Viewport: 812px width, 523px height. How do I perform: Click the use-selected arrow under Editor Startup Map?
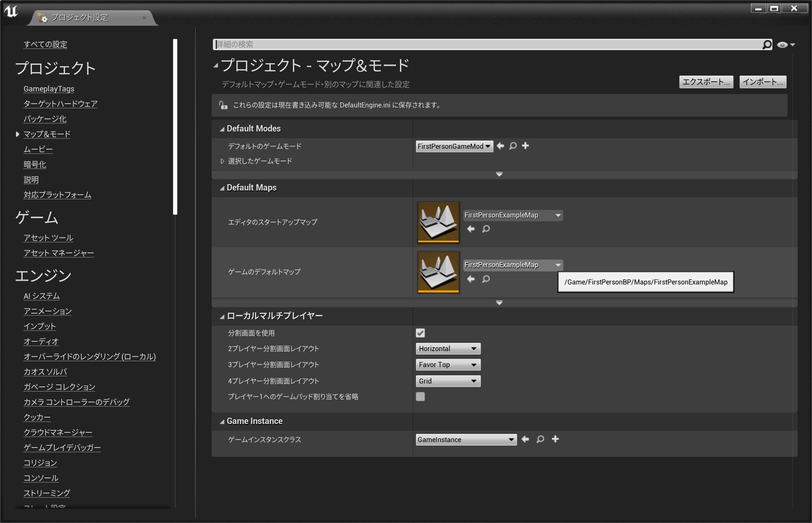471,229
